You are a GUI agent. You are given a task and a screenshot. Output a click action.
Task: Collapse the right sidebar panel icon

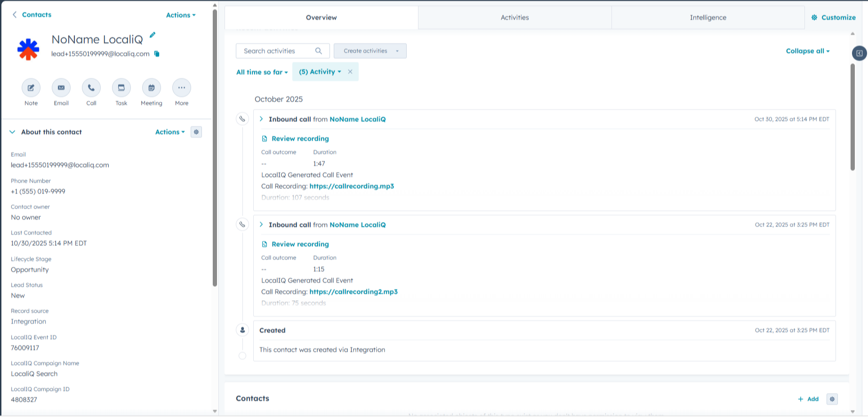coord(860,53)
